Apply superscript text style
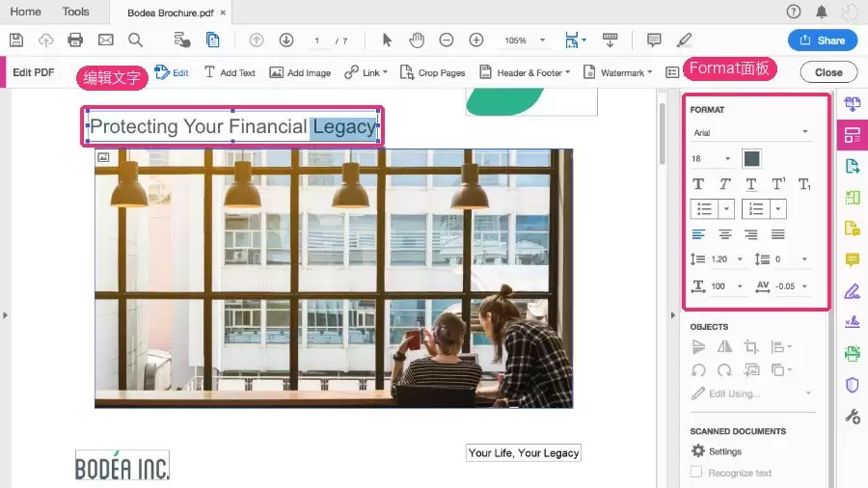This screenshot has width=868, height=488. coord(778,183)
